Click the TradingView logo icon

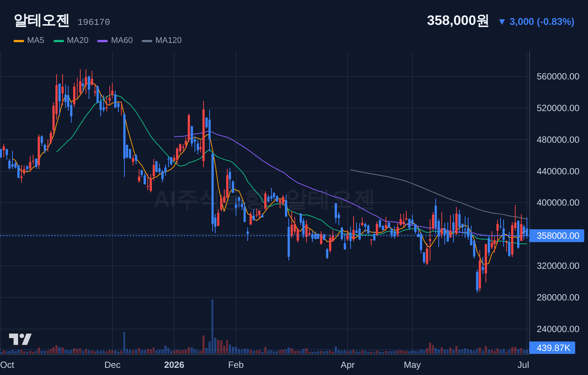[x=20, y=339]
